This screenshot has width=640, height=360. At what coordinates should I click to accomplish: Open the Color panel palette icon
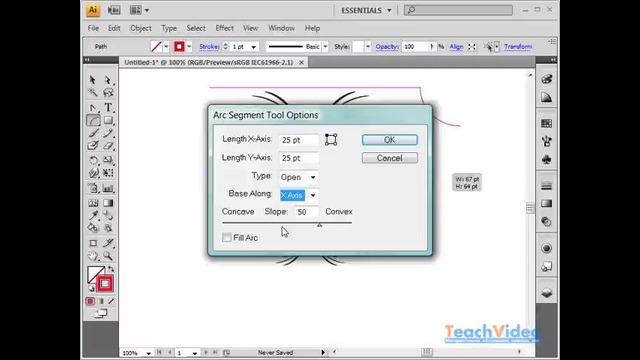point(547,79)
